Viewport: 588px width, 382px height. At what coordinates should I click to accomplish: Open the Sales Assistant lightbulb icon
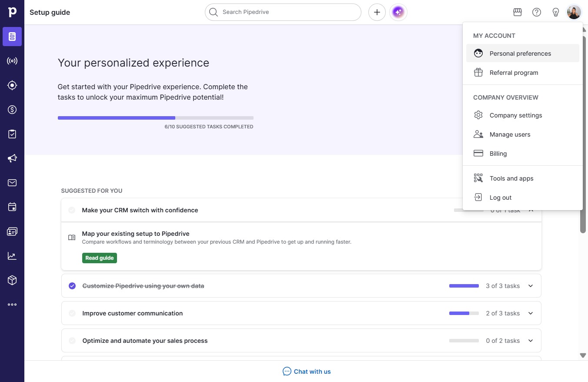click(x=556, y=12)
